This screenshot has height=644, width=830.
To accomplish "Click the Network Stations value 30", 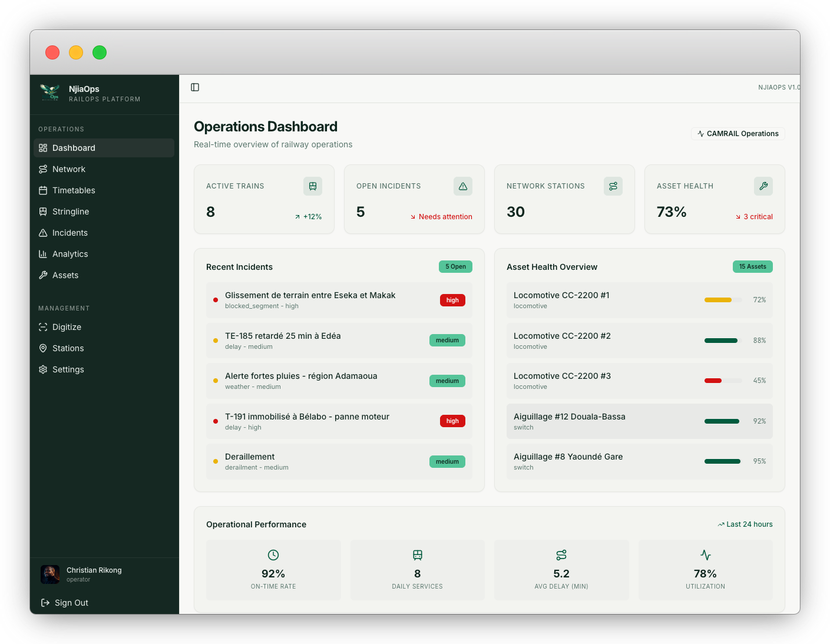I will [x=515, y=212].
